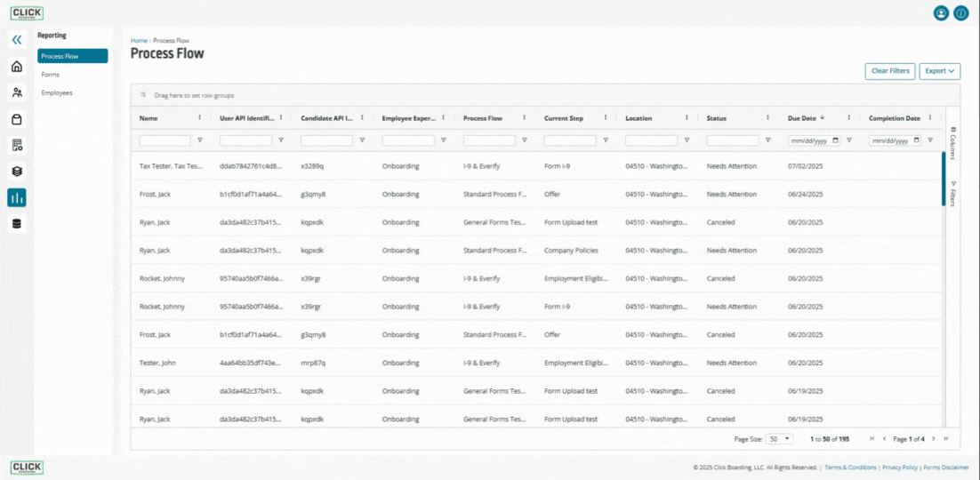Open the filter funnel for Process Flow column
Viewport: 980px width, 480px height.
pos(525,140)
